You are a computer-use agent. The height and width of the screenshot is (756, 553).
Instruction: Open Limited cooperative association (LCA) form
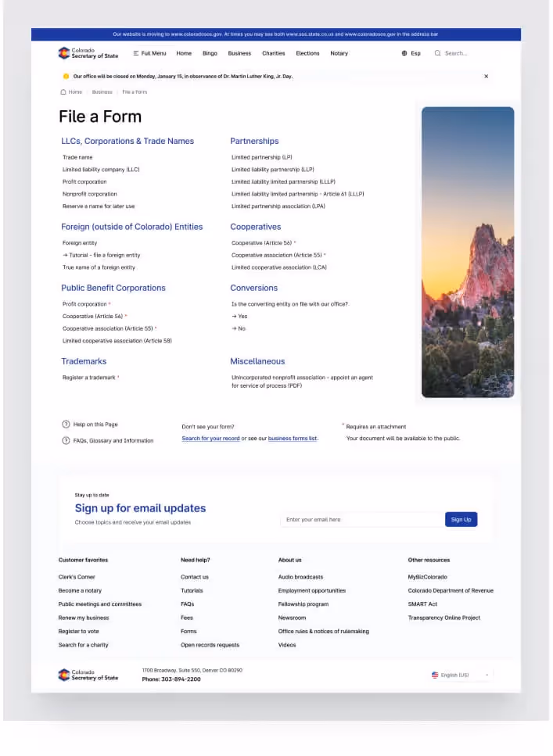(279, 267)
